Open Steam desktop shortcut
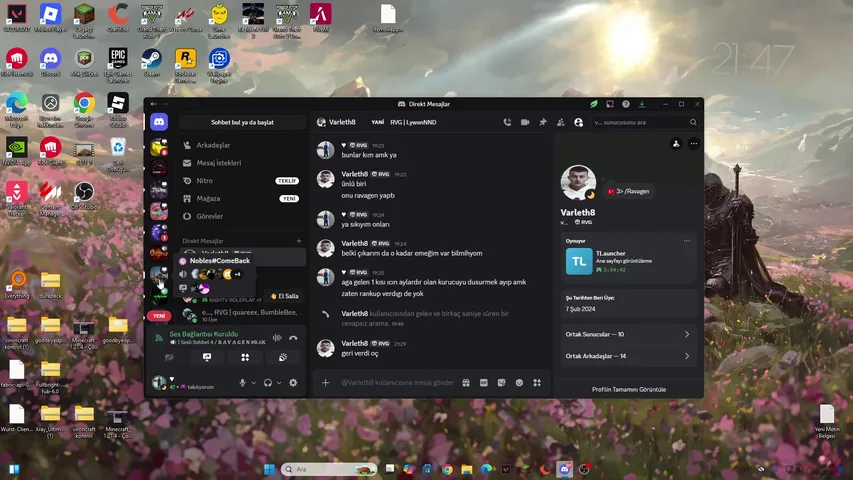853x480 pixels. point(151,63)
